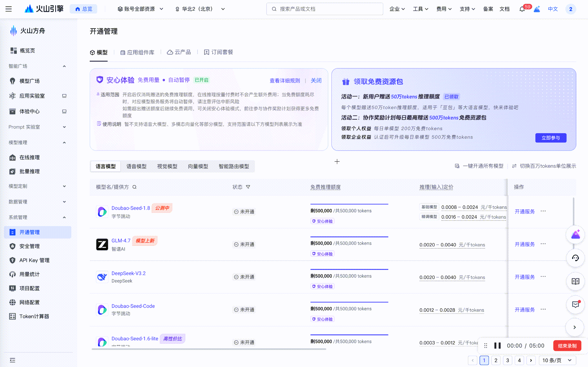
Task: Click the model name search icon
Action: point(135,187)
